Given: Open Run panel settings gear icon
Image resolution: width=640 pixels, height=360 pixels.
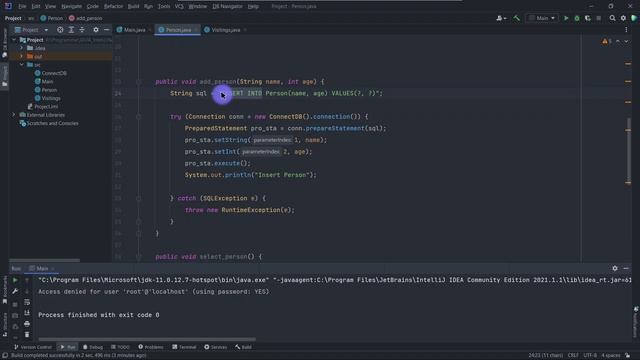Looking at the screenshot, I should pyautogui.click(x=615, y=268).
